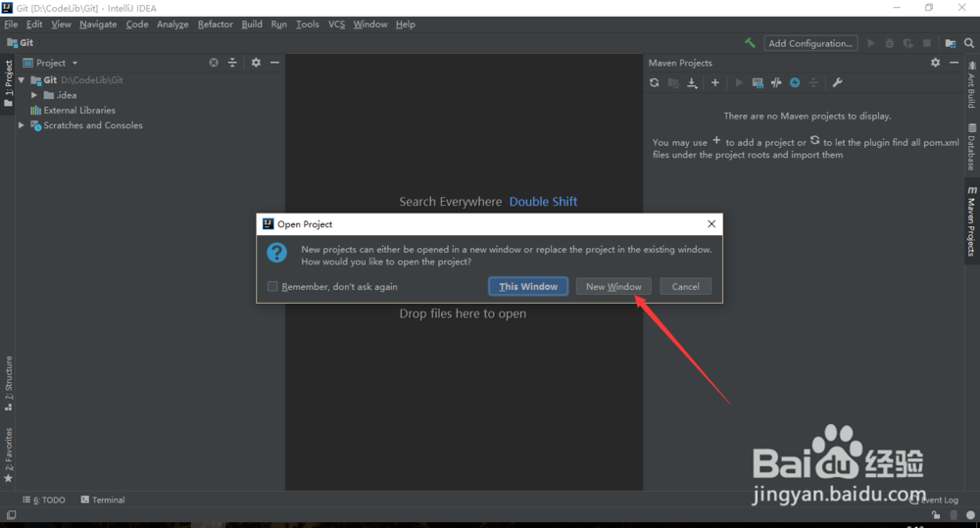Open Project panel settings gear
This screenshot has height=528, width=980.
point(256,63)
